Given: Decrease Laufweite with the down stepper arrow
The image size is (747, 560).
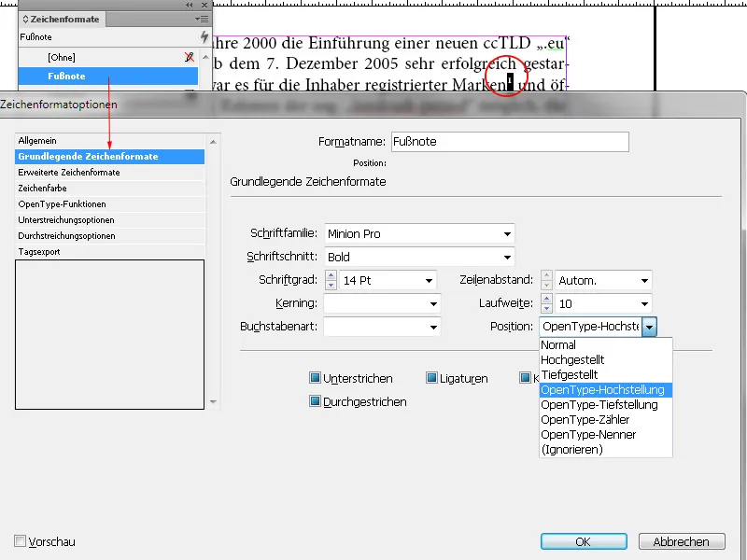Looking at the screenshot, I should coord(547,308).
